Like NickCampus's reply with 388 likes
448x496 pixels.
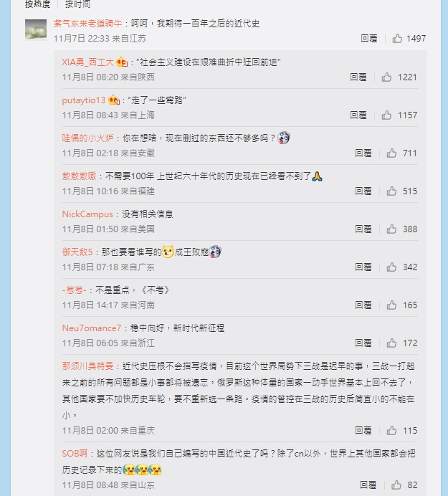(x=391, y=229)
